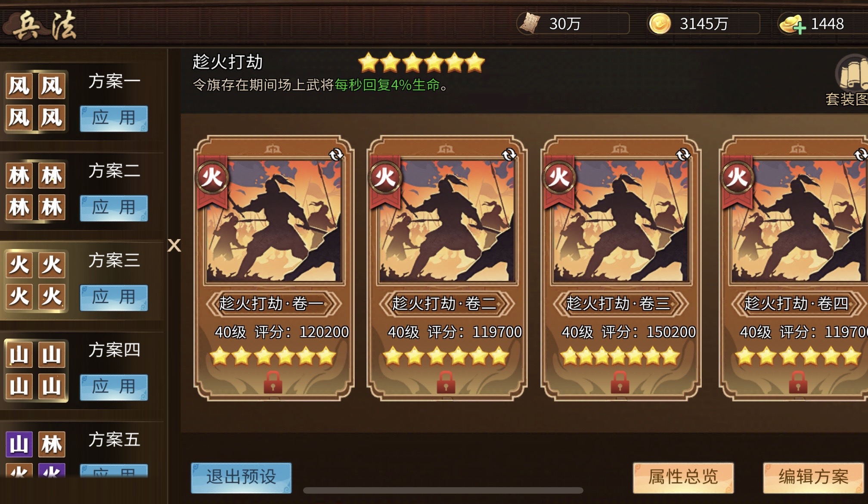Viewport: 868px width, 504px height.
Task: Tap the gold coin currency icon
Action: [660, 23]
